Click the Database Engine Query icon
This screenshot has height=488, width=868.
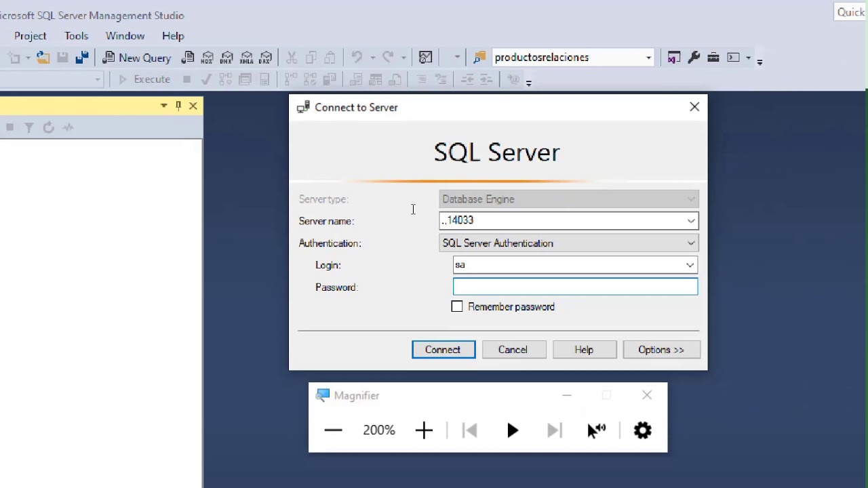188,58
